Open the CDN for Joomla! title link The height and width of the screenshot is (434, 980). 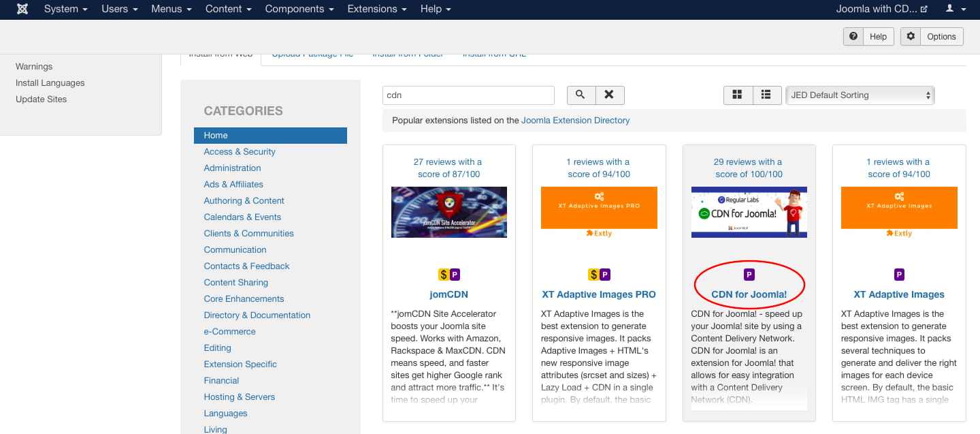coord(749,294)
